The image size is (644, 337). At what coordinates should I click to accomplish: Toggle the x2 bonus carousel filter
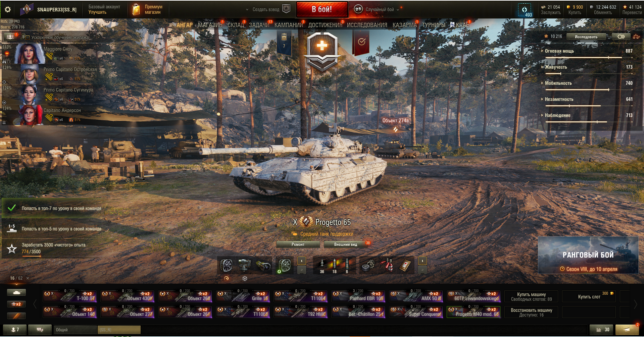pos(16,304)
